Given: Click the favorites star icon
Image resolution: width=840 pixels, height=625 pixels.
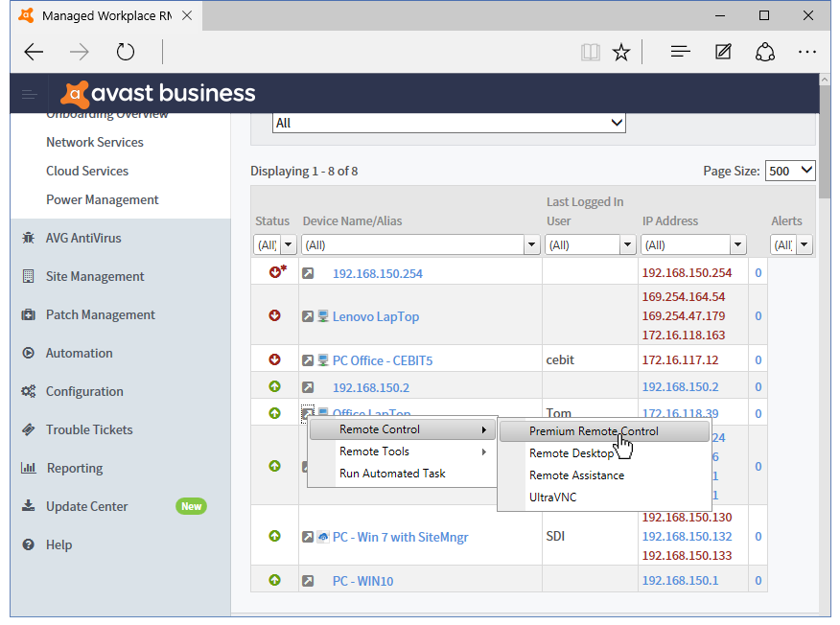Looking at the screenshot, I should pyautogui.click(x=621, y=52).
